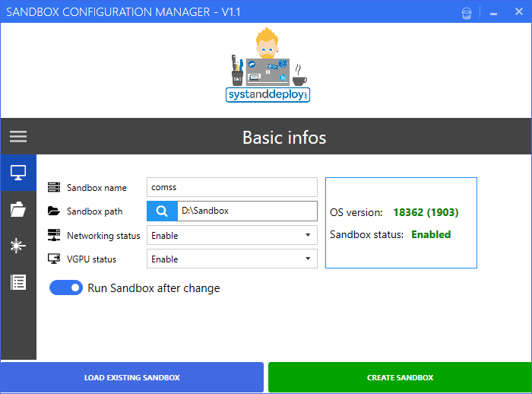Browse for sandbox path with search button
Viewport: 532px width, 394px height.
(x=162, y=211)
